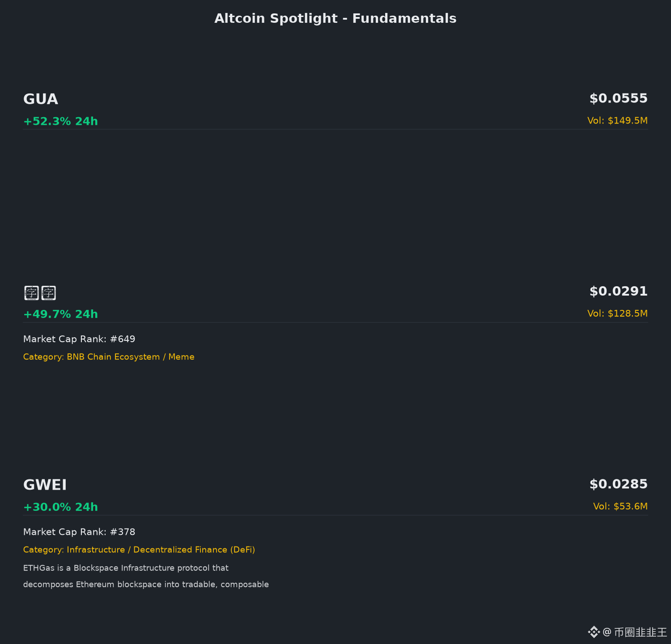Select the Vol: $128.5M label
The height and width of the screenshot is (644, 671).
tap(617, 314)
